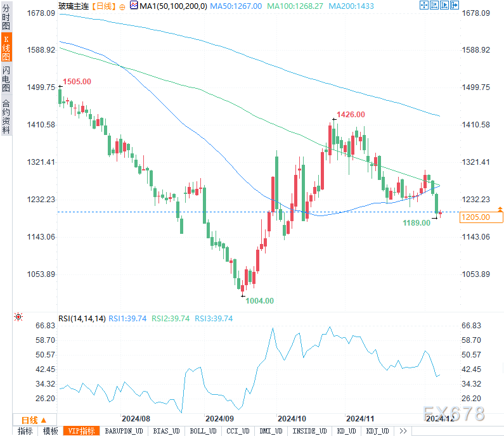Click the 指标 button
The width and height of the screenshot is (504, 436).
click(25, 431)
